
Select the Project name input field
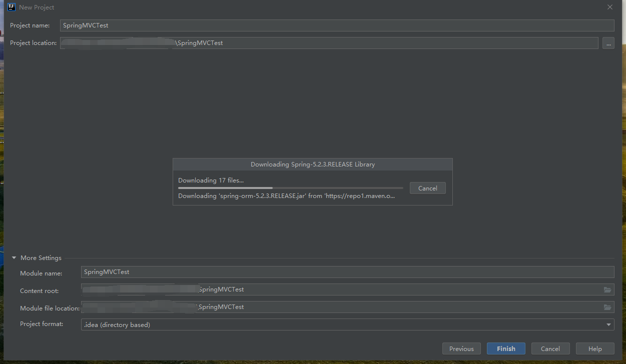coord(250,25)
